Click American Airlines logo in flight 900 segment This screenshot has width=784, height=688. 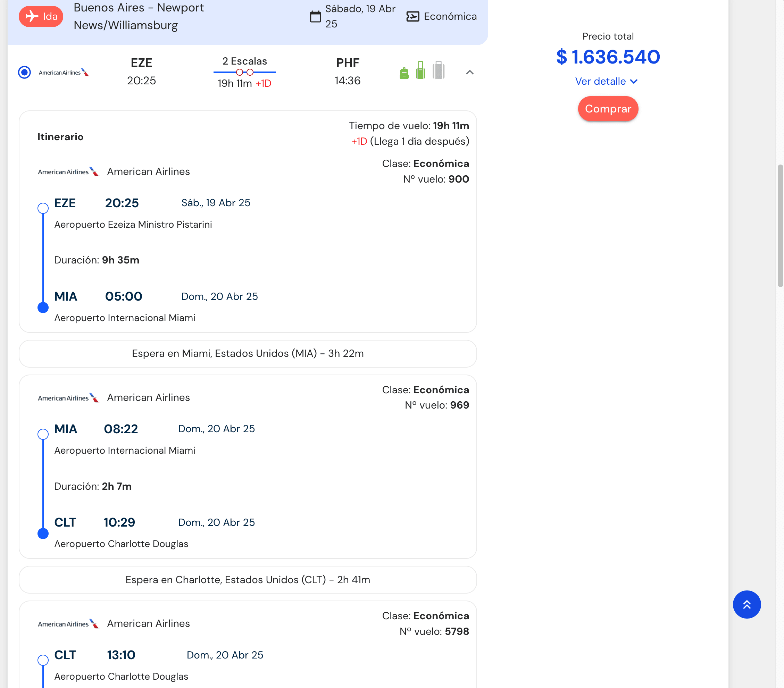68,172
